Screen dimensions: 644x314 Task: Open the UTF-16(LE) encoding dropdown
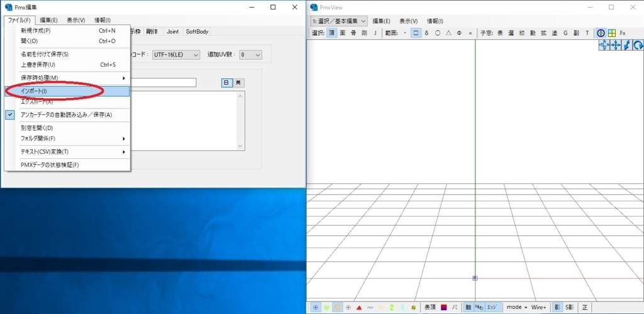click(x=176, y=55)
